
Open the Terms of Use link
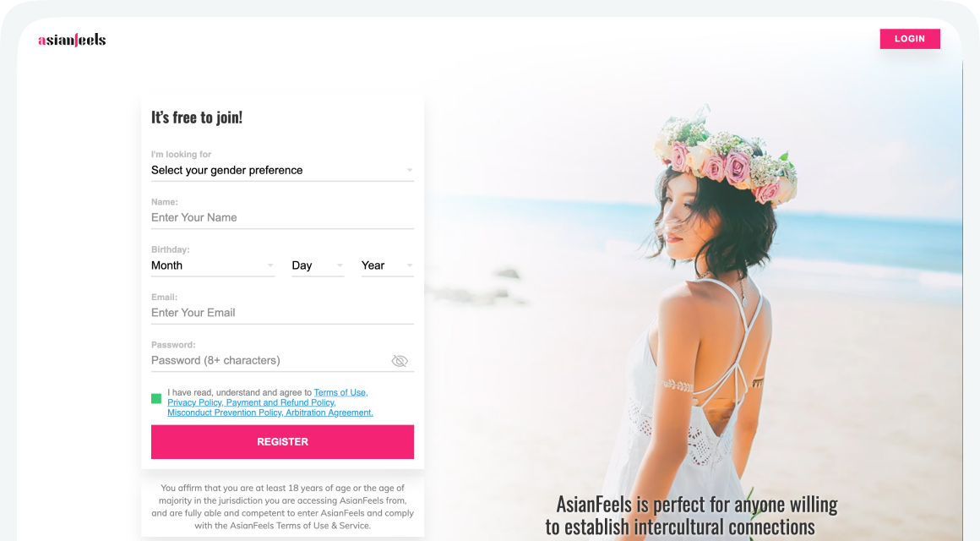tap(340, 393)
